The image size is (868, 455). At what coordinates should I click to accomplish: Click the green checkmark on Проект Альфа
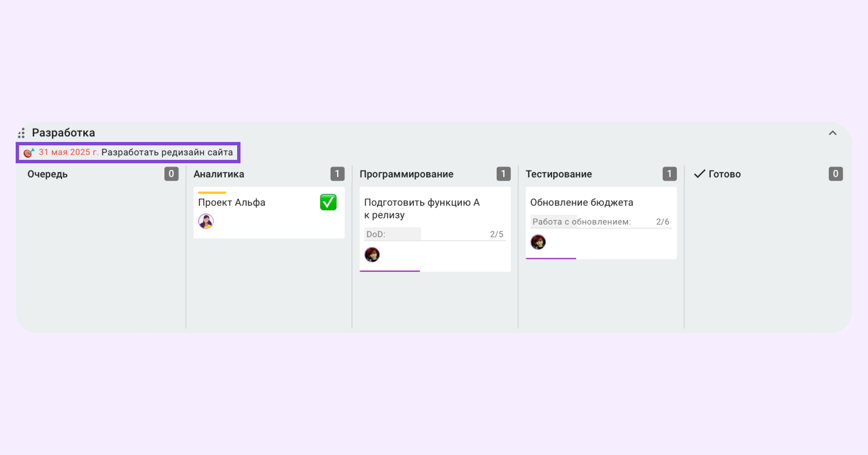328,202
